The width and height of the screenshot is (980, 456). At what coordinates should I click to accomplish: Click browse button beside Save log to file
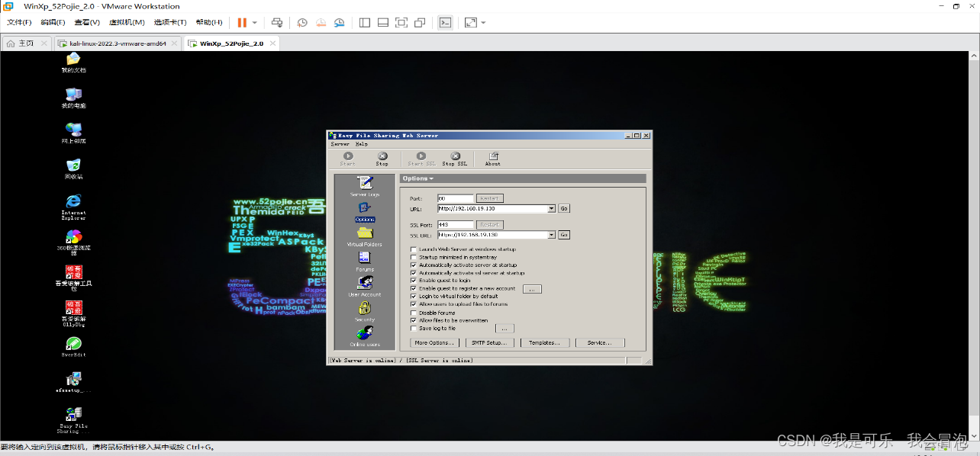click(x=505, y=329)
